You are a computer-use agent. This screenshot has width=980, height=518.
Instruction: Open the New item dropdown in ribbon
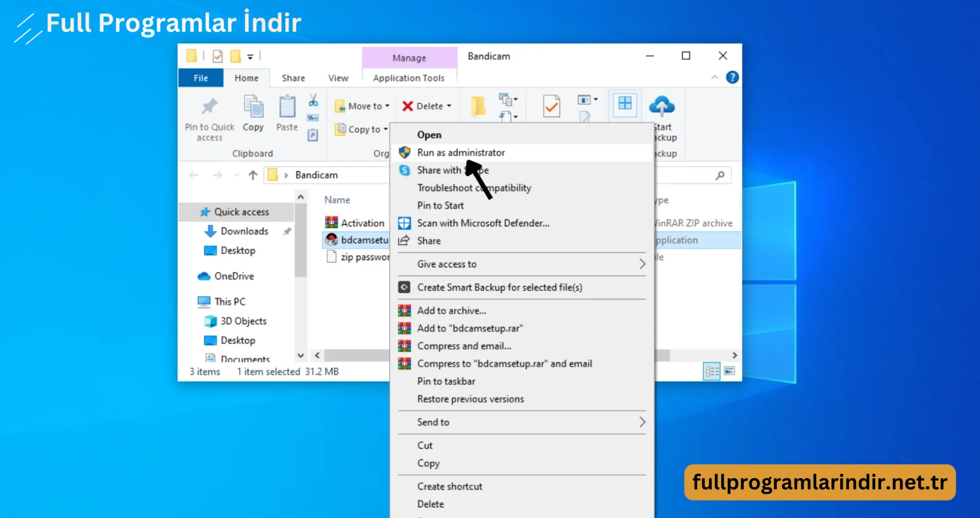point(508,99)
